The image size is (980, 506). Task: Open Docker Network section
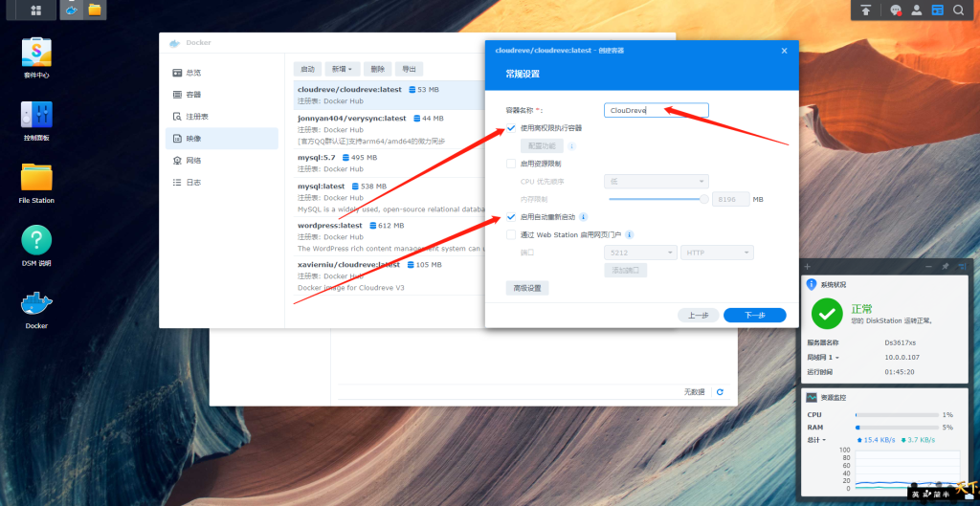click(x=222, y=161)
